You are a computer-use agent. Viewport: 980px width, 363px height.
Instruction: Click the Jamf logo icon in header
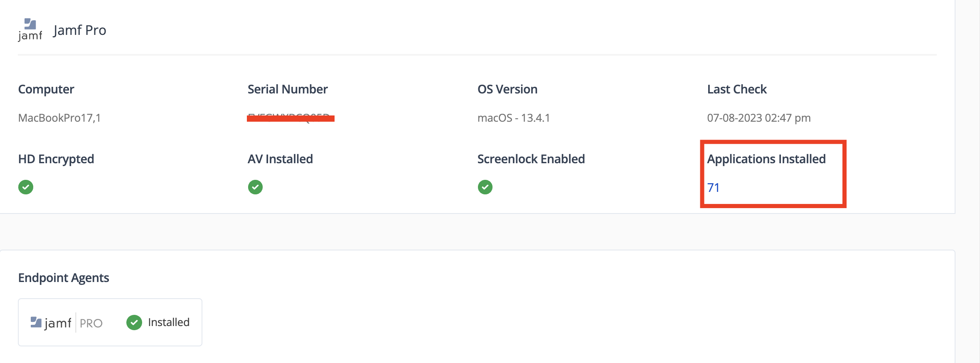30,29
